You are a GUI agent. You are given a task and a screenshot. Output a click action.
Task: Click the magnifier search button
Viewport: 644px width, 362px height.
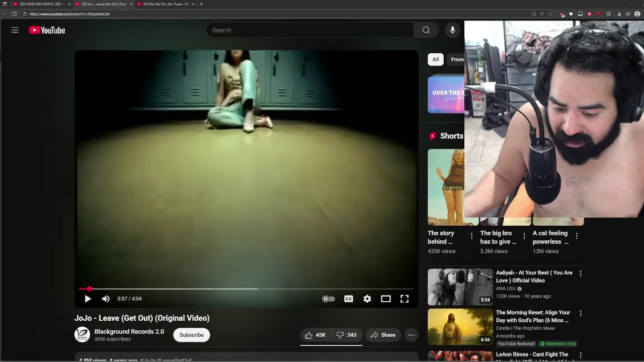click(x=426, y=30)
